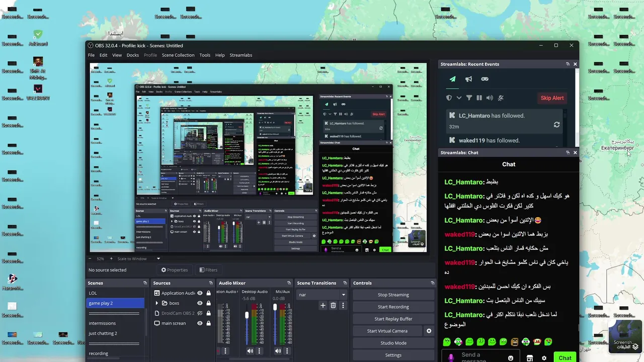Screen dimensions: 644x362
Task: Click Stop Streaming button
Action: click(x=393, y=295)
